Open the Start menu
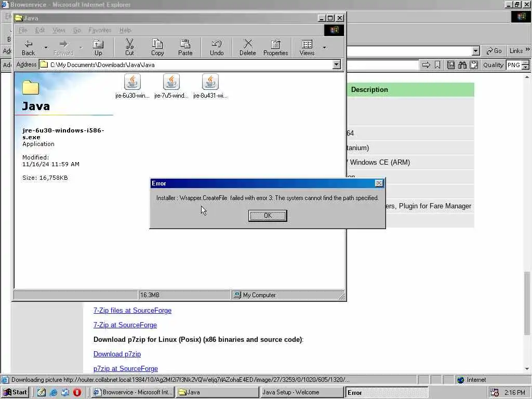The height and width of the screenshot is (399, 532). click(x=15, y=392)
